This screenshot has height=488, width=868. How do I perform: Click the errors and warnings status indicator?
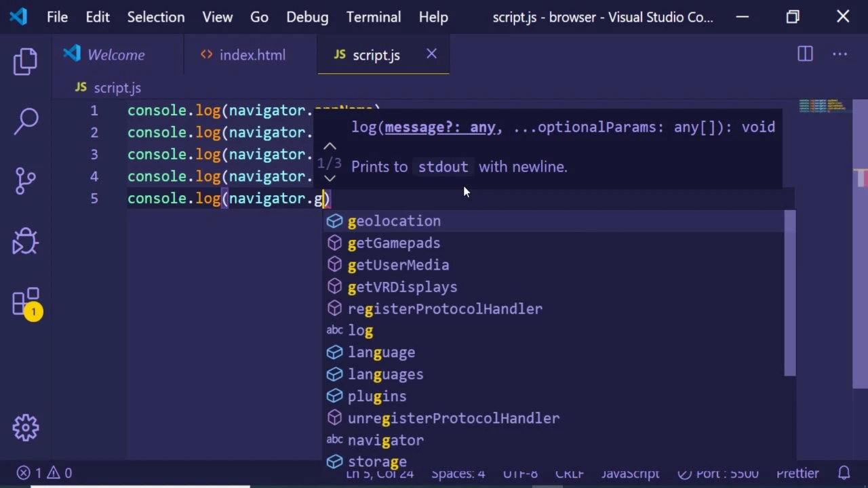click(x=43, y=473)
